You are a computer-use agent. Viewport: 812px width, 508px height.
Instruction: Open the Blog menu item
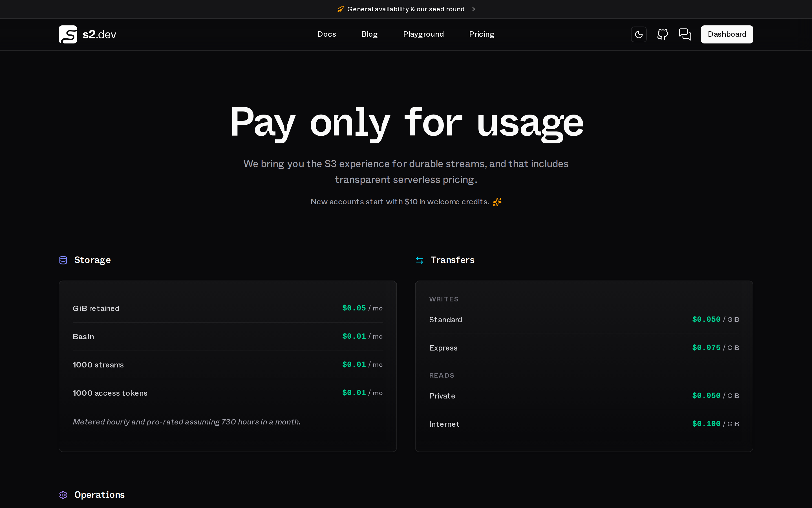coord(369,34)
